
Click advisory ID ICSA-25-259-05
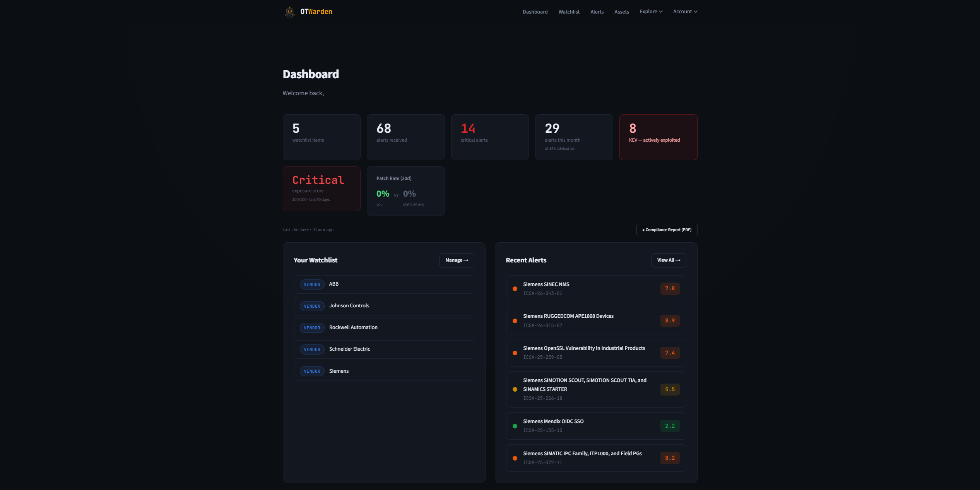(x=542, y=358)
